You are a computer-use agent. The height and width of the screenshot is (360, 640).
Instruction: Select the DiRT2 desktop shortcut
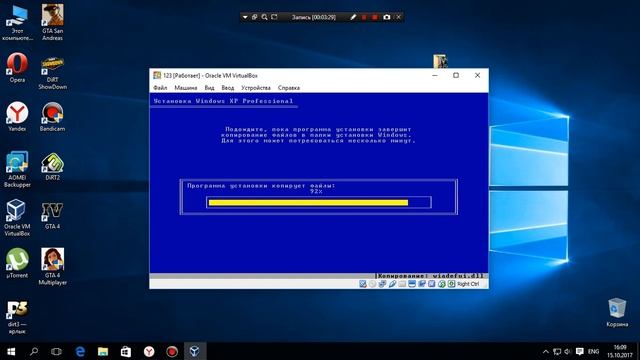52,166
